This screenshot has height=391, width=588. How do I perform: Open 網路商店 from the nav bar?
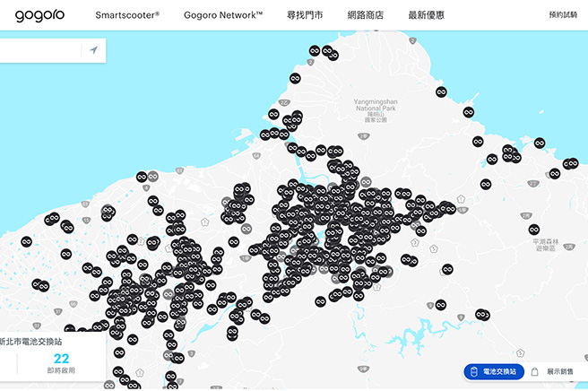coord(366,15)
